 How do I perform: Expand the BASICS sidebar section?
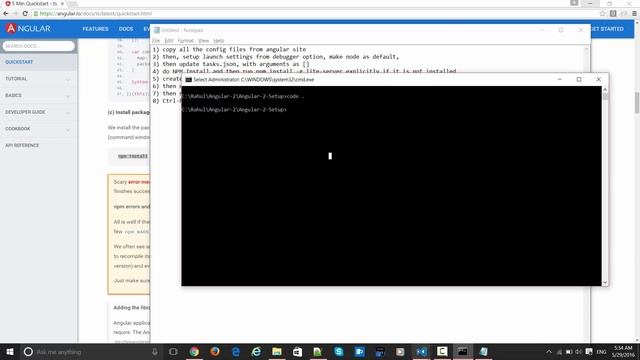point(38,96)
